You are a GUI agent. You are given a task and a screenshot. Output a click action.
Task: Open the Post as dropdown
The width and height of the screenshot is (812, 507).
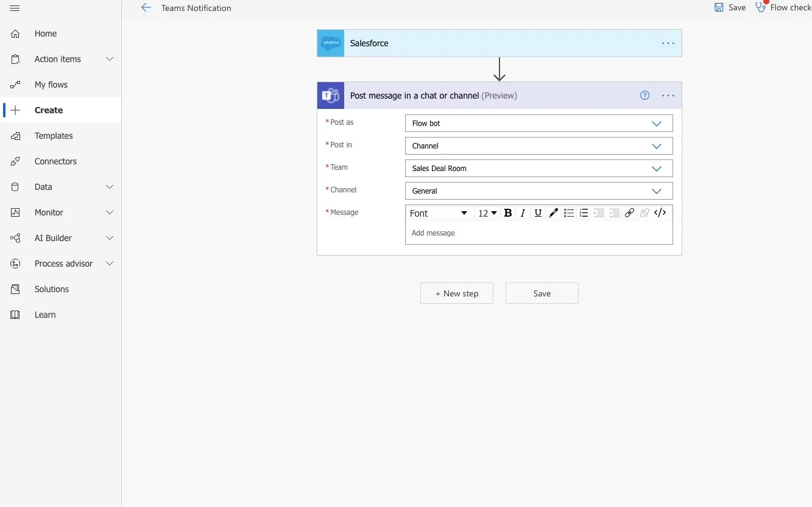(x=538, y=123)
